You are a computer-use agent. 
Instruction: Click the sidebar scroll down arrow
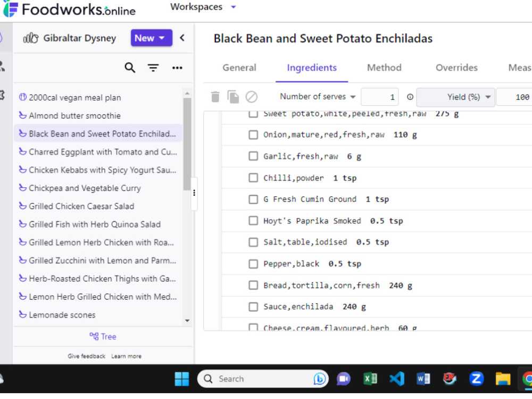[187, 321]
